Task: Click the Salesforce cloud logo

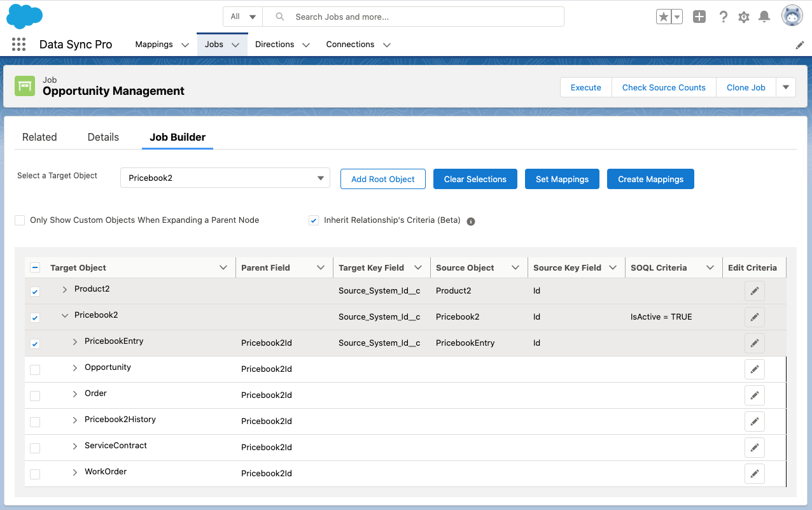Action: click(x=24, y=17)
